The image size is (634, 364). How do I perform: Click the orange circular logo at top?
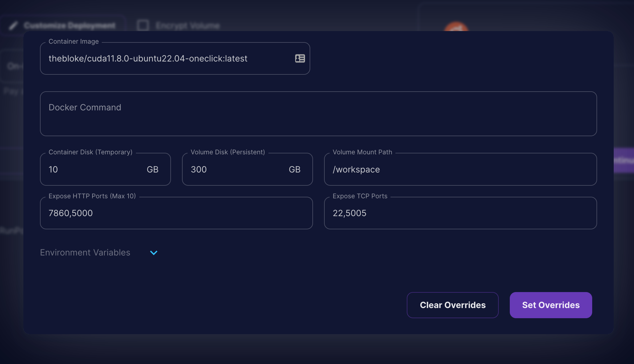pyautogui.click(x=456, y=27)
